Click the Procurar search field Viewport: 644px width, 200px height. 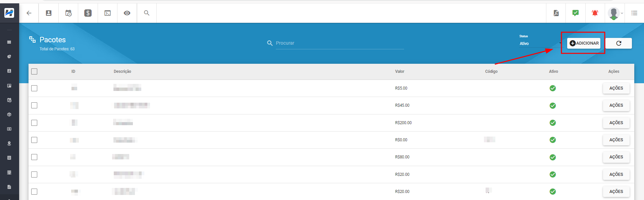(x=339, y=43)
